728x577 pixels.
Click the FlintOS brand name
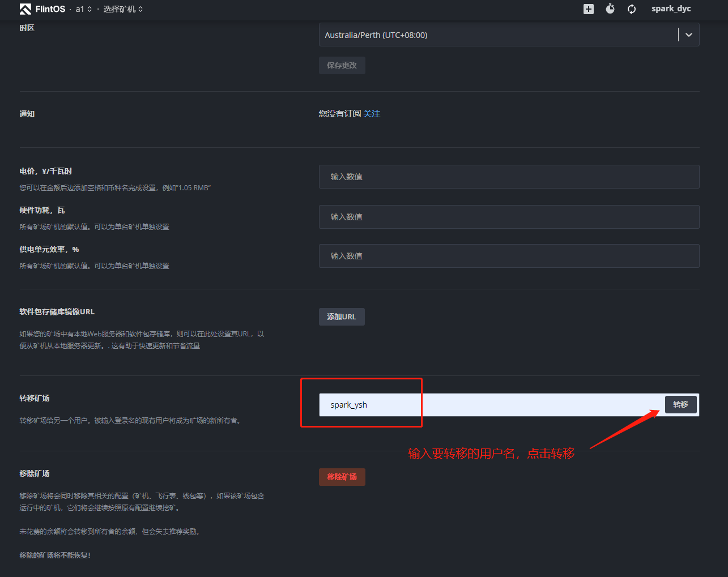pyautogui.click(x=50, y=9)
